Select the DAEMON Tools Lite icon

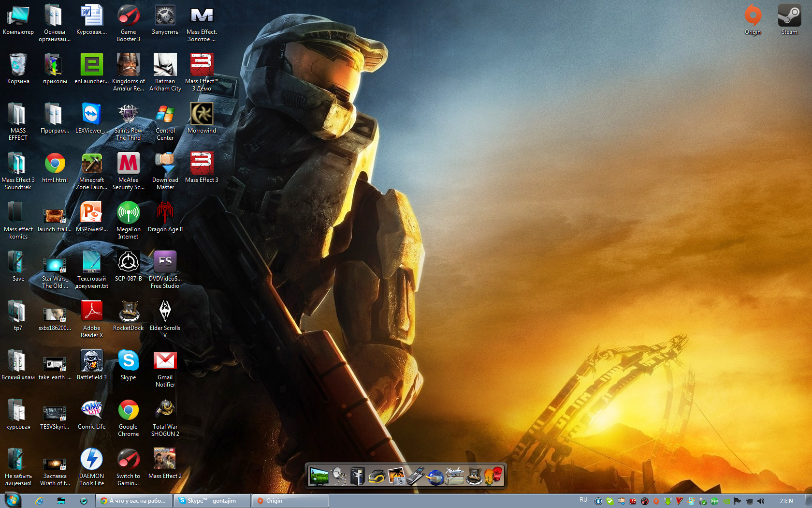pyautogui.click(x=92, y=466)
